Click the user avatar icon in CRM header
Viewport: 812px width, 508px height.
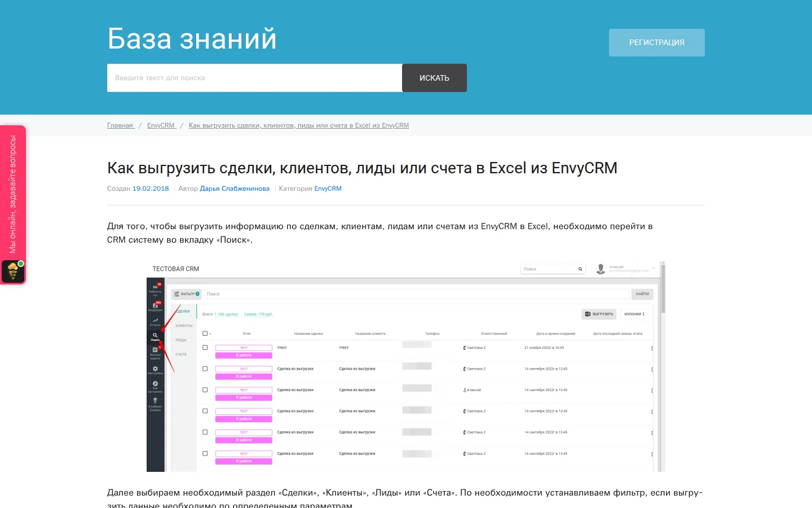(x=601, y=269)
